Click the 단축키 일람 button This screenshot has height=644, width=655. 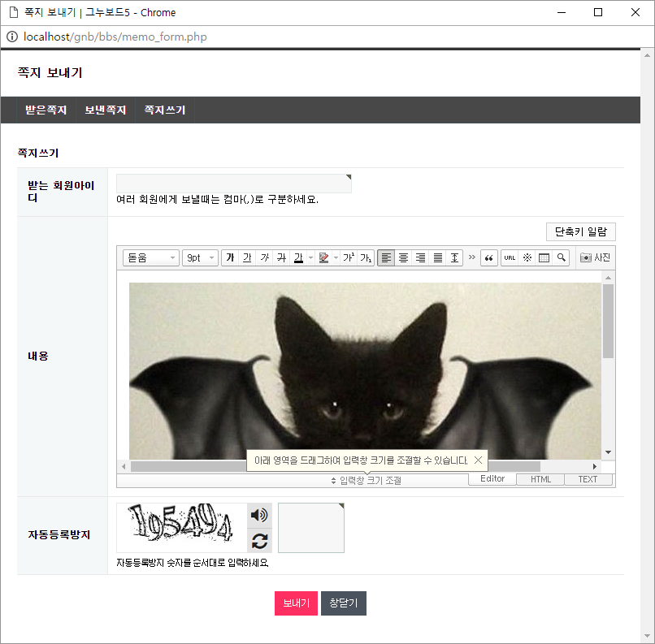tap(580, 231)
